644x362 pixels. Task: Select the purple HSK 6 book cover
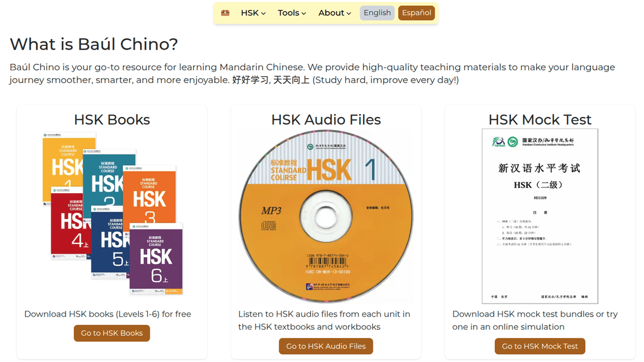(156, 259)
